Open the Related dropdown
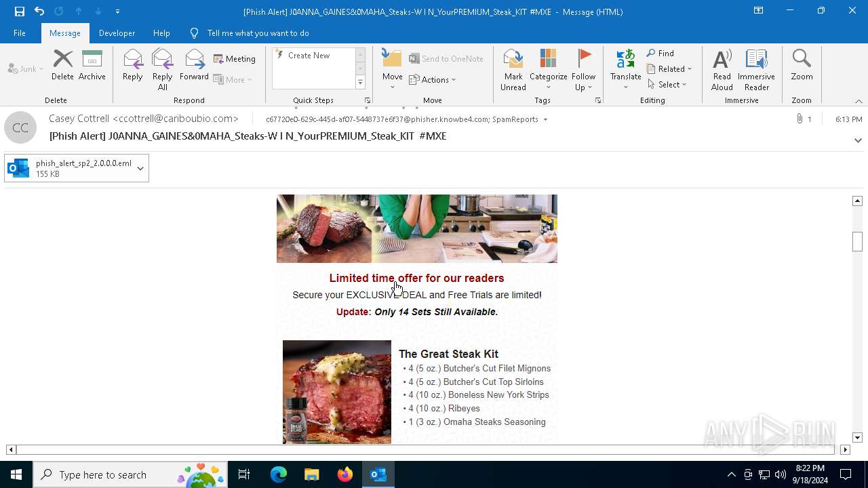Screen dimensions: 868x488 coord(669,68)
